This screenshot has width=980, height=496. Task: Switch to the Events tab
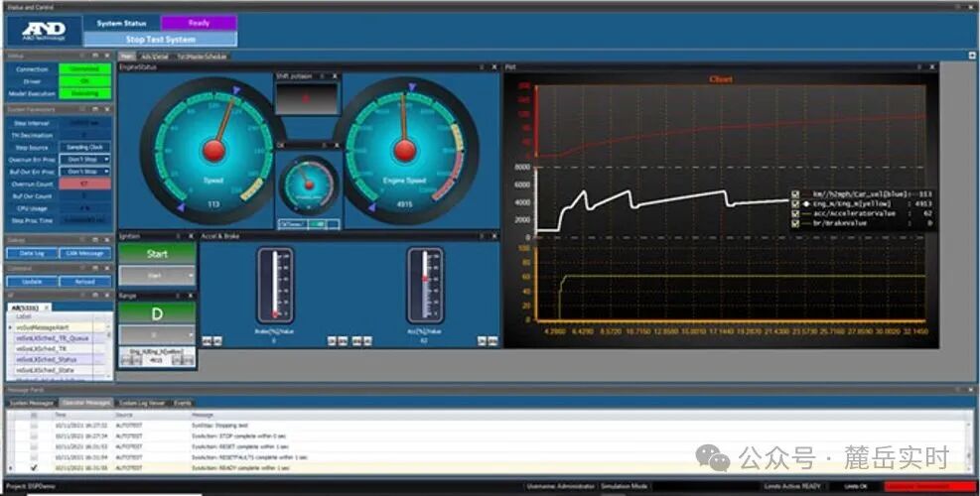[x=183, y=403]
